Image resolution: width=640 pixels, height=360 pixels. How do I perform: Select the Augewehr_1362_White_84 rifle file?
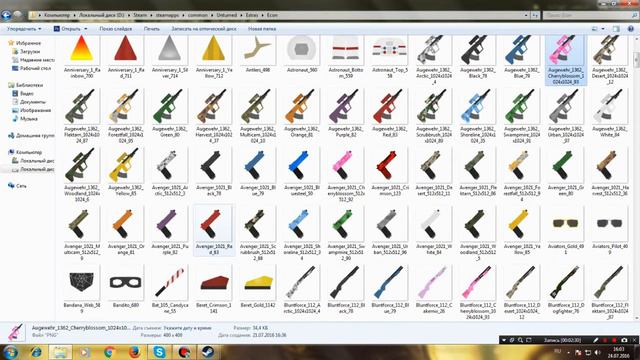click(609, 114)
